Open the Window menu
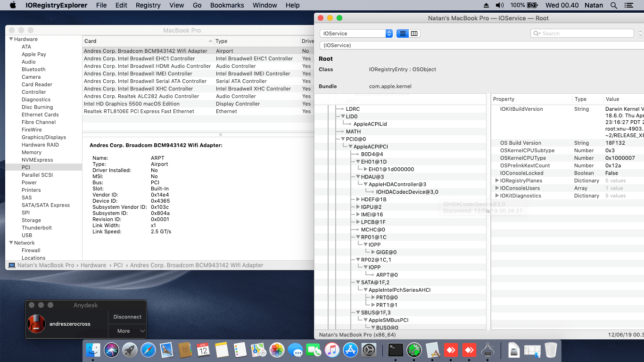The image size is (644, 362). (265, 5)
